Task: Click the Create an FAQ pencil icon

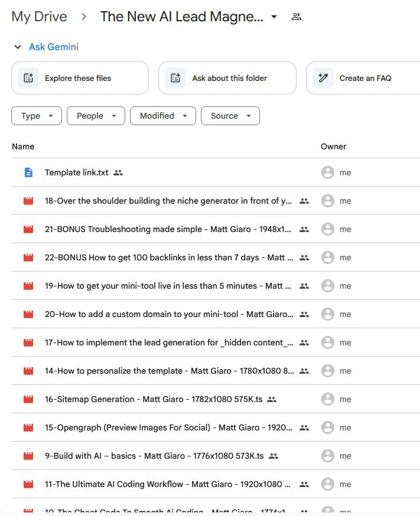Action: click(x=323, y=78)
